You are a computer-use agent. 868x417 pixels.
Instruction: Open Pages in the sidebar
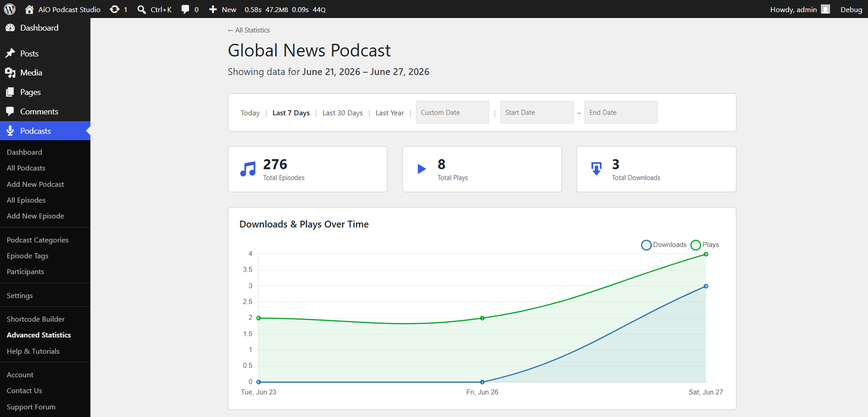[30, 92]
